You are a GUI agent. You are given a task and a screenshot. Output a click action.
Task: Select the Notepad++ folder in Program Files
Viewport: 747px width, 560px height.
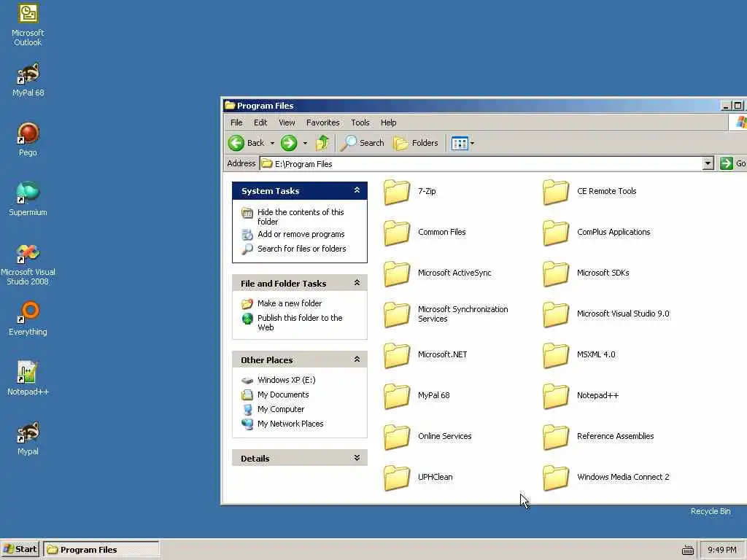(x=581, y=396)
